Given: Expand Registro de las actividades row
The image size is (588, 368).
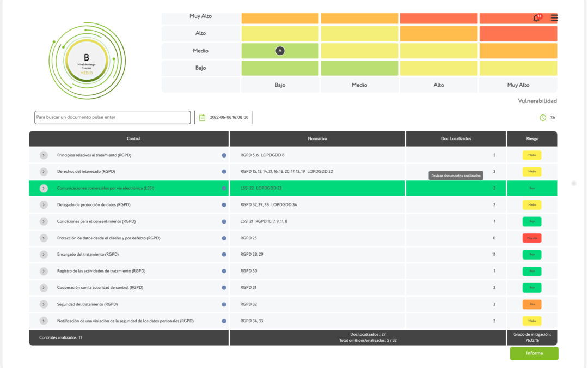Looking at the screenshot, I should [x=44, y=271].
